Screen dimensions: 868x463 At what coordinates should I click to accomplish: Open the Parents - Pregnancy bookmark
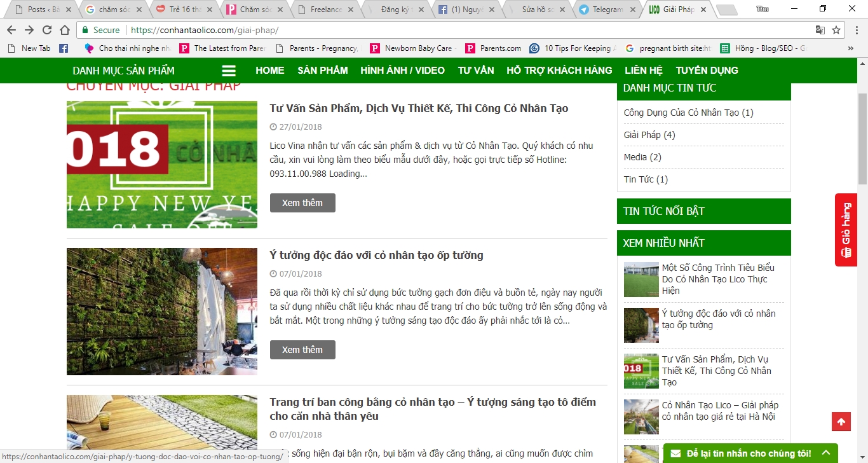point(318,48)
